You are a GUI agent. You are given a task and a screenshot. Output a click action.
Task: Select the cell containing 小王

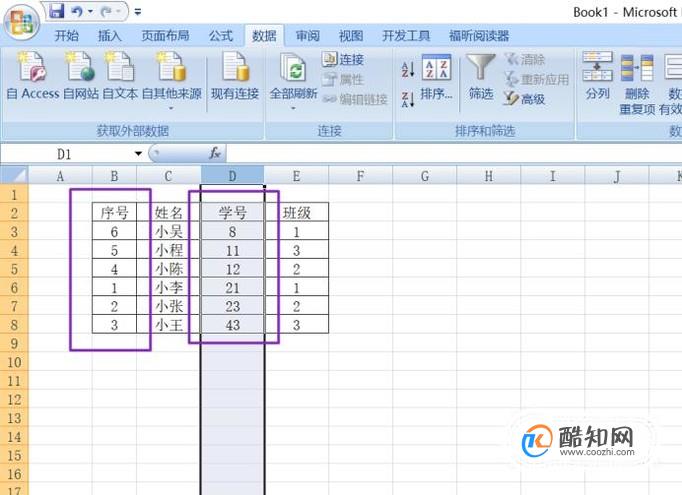169,324
